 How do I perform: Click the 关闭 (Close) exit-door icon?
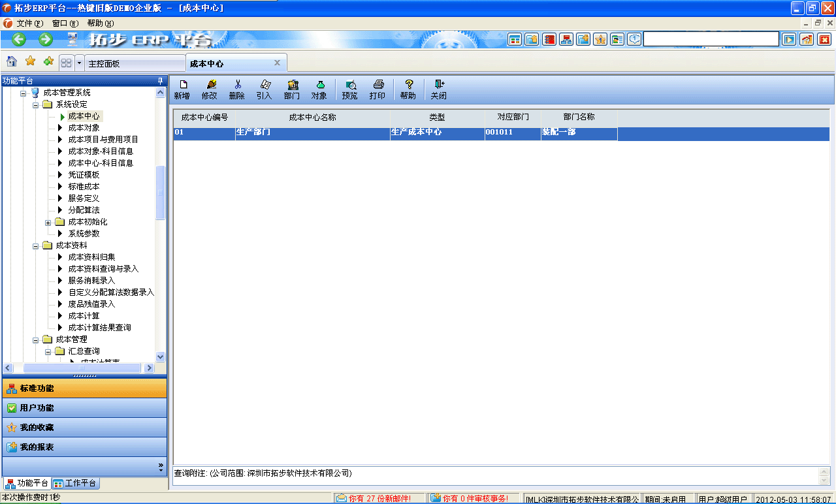438,89
